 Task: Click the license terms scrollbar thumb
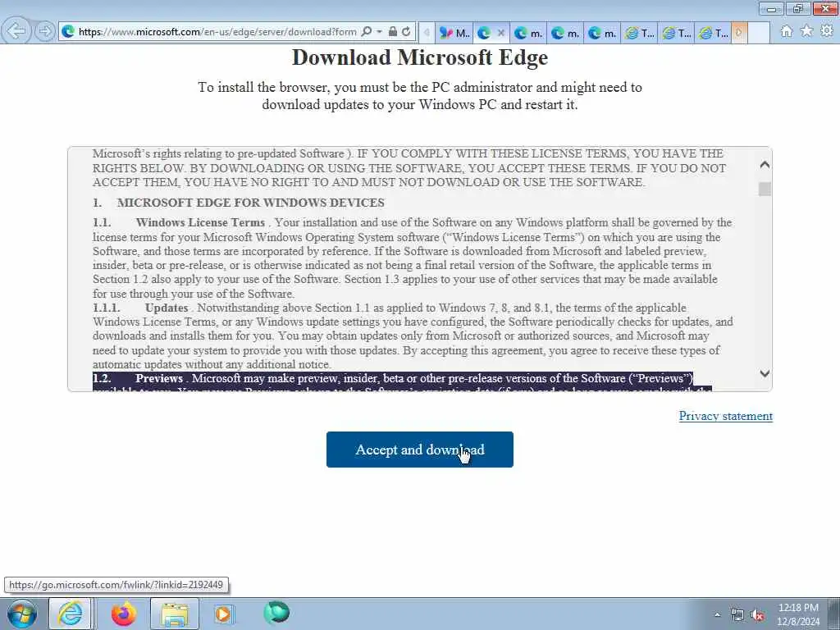tap(765, 189)
